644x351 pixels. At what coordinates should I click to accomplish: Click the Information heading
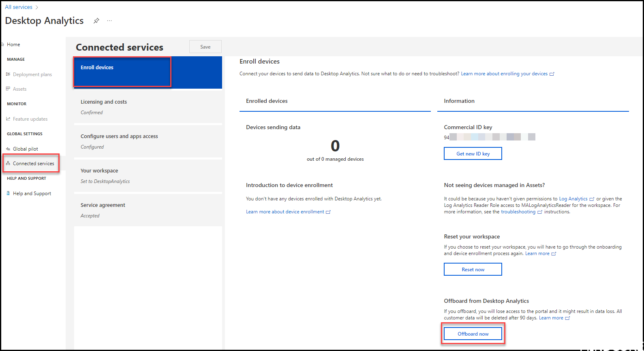tap(459, 101)
